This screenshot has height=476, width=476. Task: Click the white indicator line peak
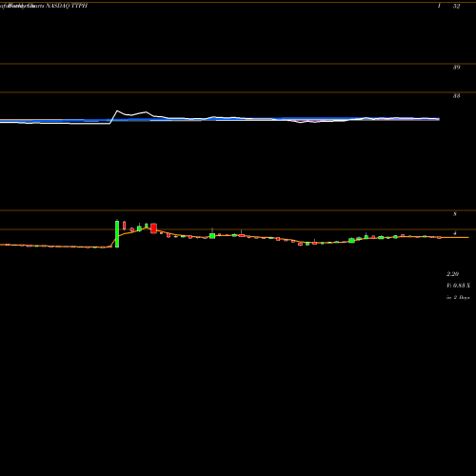pyautogui.click(x=117, y=111)
